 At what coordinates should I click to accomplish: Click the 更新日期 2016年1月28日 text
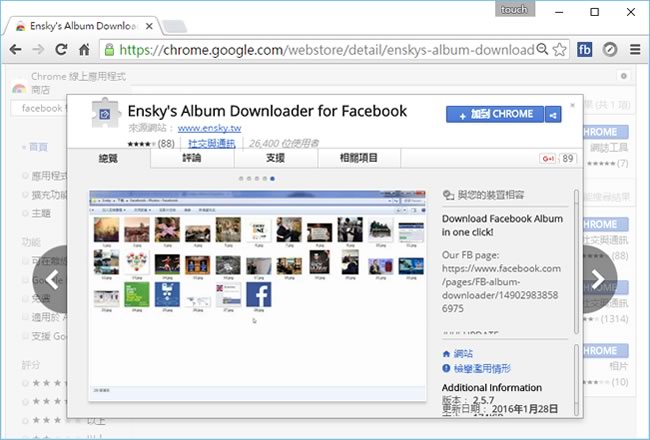click(x=500, y=409)
